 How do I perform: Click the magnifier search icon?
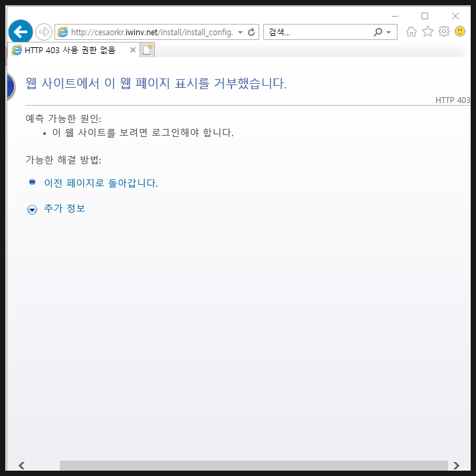pos(378,32)
